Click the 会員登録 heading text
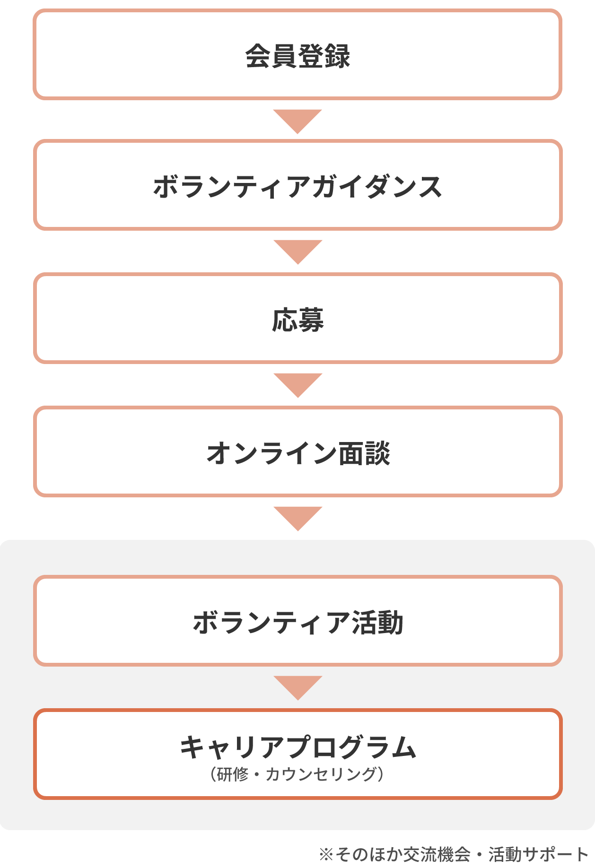 pyautogui.click(x=297, y=56)
